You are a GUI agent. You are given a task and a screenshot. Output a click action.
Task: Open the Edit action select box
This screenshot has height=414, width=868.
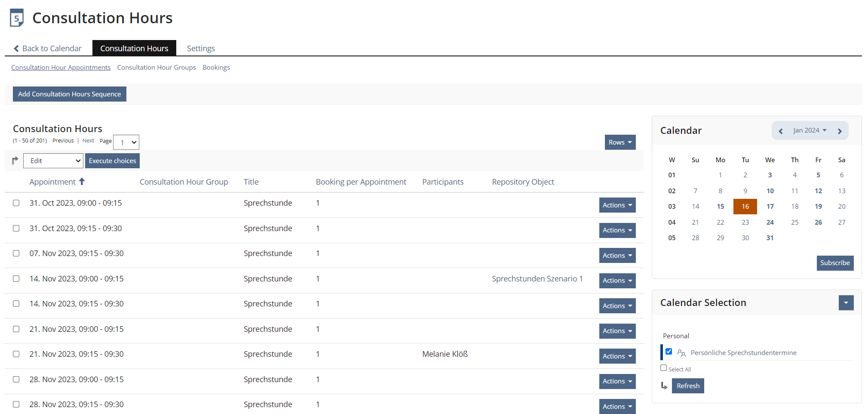point(53,161)
